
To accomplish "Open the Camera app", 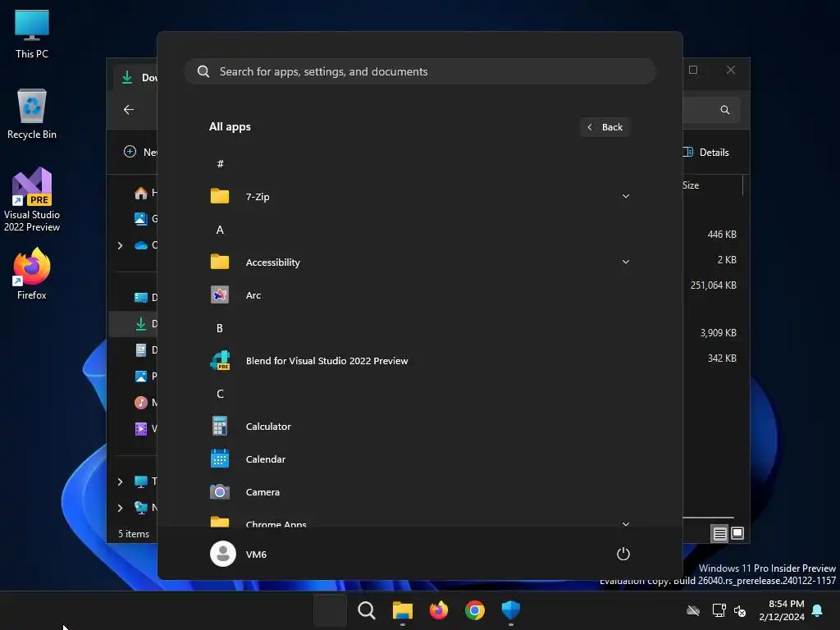I will click(x=419, y=492).
